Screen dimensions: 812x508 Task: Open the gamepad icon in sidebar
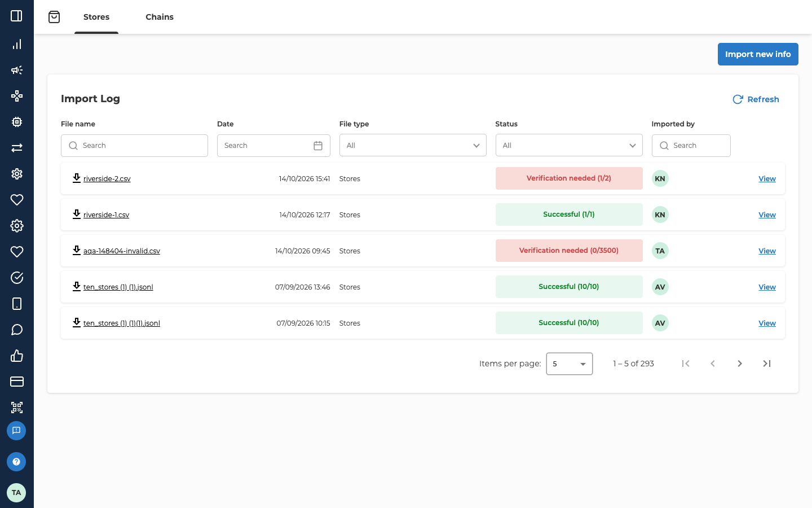click(17, 96)
